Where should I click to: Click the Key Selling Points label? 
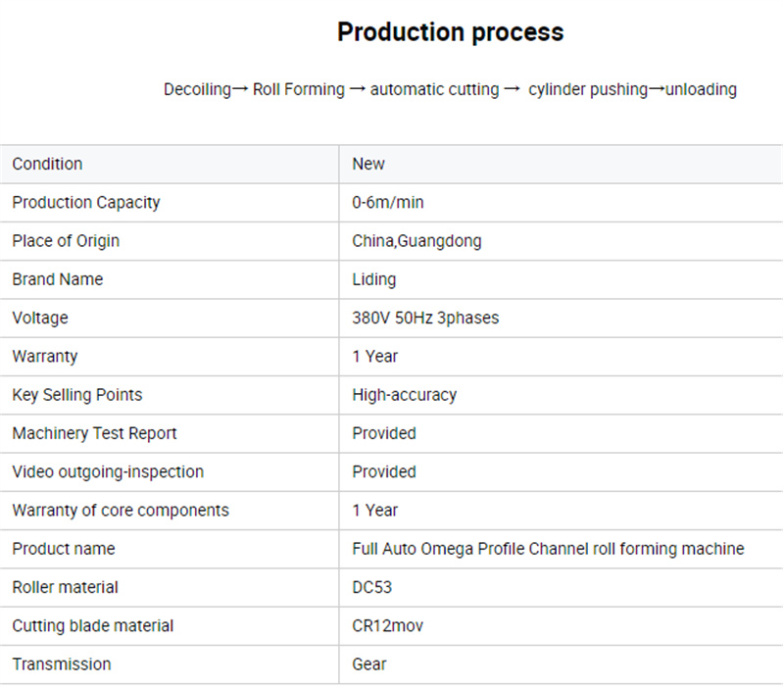point(77,395)
